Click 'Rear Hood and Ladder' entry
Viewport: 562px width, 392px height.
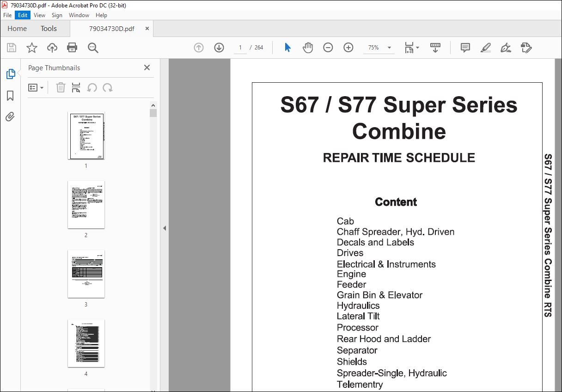coord(384,339)
